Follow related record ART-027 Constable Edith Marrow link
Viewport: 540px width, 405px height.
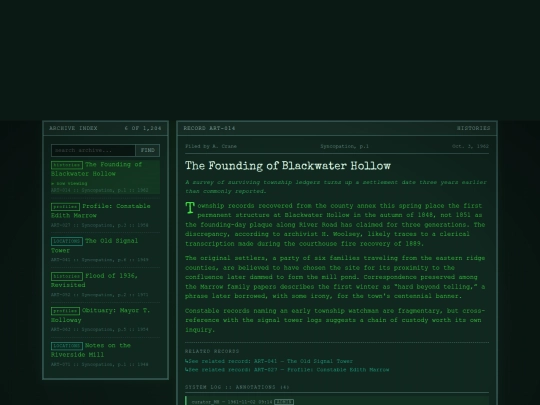coord(287,370)
